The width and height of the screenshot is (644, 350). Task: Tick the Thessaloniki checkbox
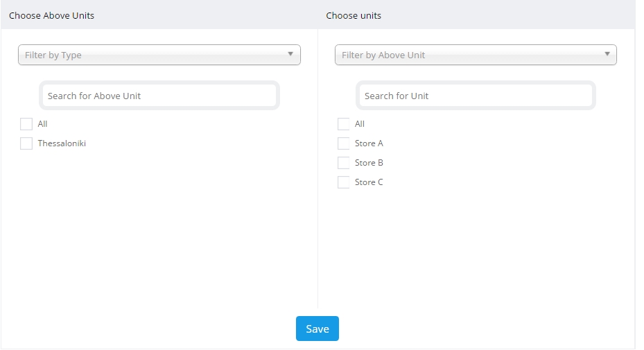click(26, 143)
